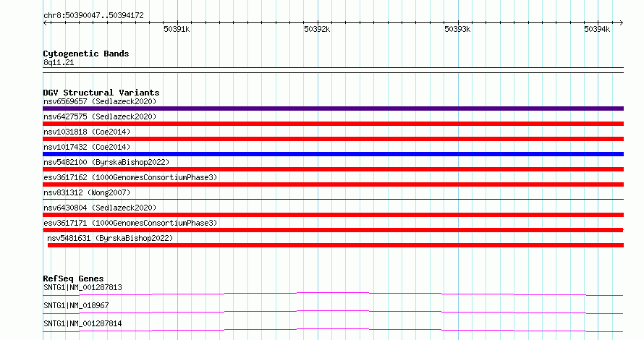Image resolution: width=644 pixels, height=340 pixels.
Task: Click the 50391k ruler tick label
Action: pyautogui.click(x=177, y=29)
